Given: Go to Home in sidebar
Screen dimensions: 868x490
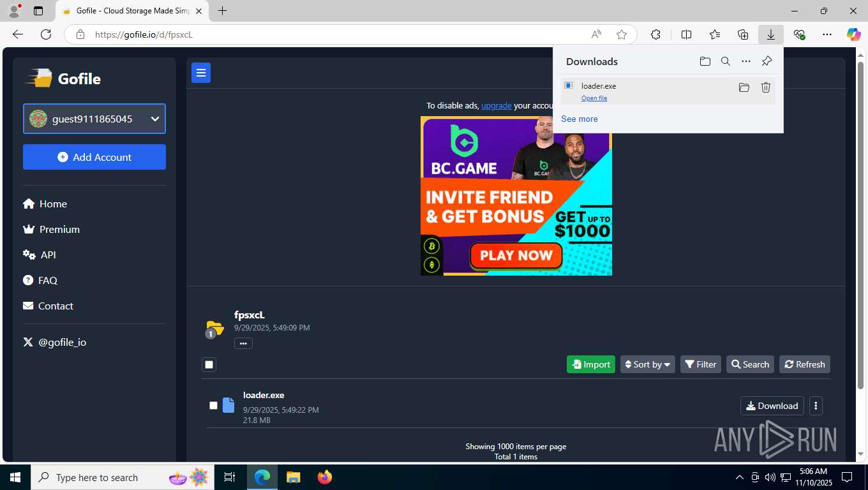Looking at the screenshot, I should [x=45, y=204].
